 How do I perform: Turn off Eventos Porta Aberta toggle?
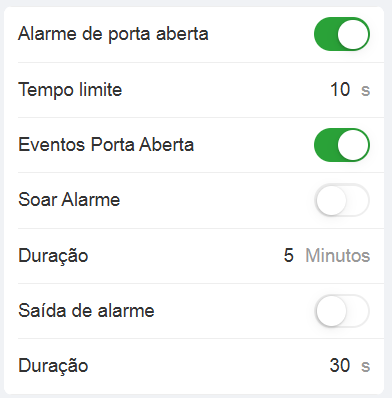pyautogui.click(x=342, y=145)
